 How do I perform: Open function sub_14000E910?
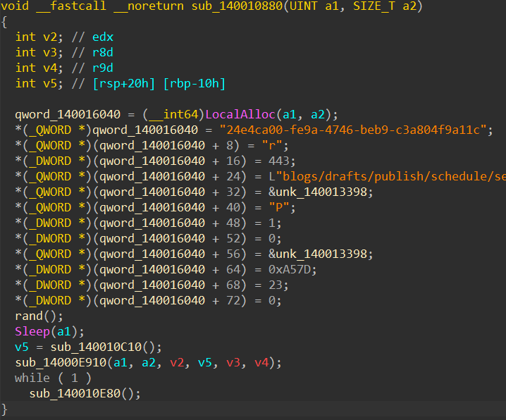[x=61, y=362]
